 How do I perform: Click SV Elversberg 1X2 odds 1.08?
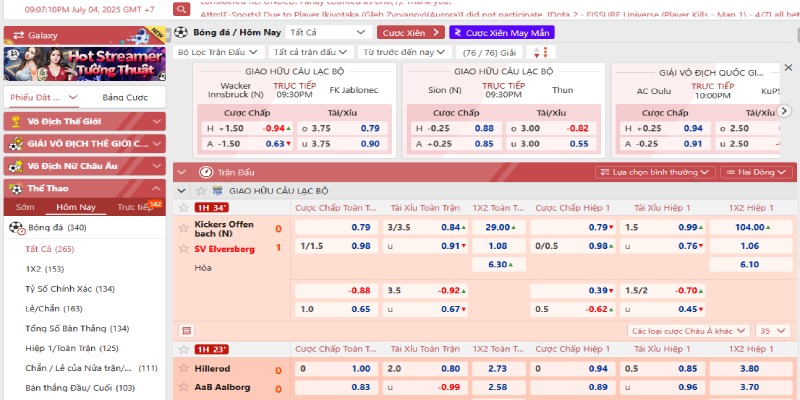click(x=499, y=246)
